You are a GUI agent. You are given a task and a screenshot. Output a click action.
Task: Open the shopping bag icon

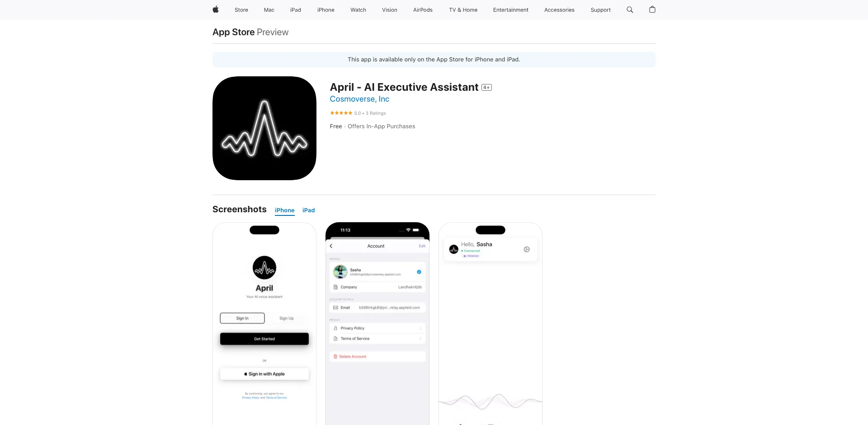[x=652, y=9]
